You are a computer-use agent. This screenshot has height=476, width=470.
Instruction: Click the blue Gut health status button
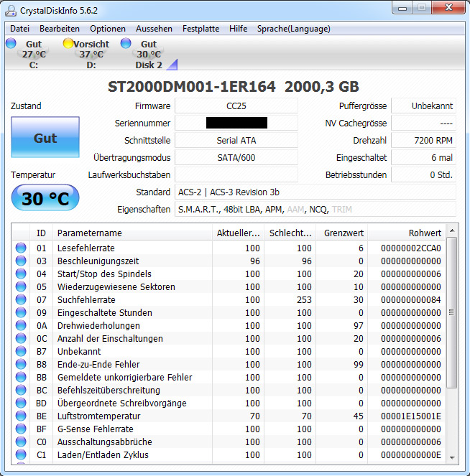click(45, 137)
